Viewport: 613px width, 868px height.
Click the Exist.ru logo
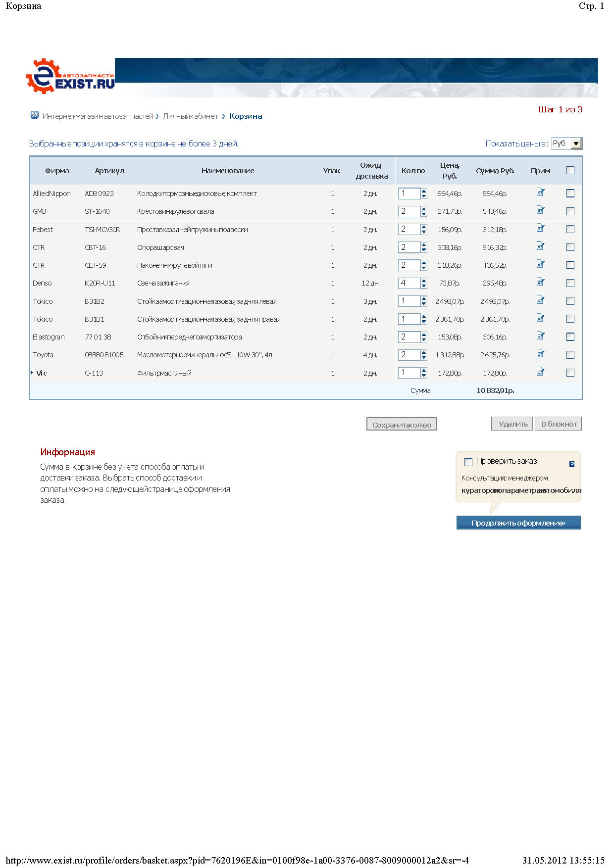70,77
